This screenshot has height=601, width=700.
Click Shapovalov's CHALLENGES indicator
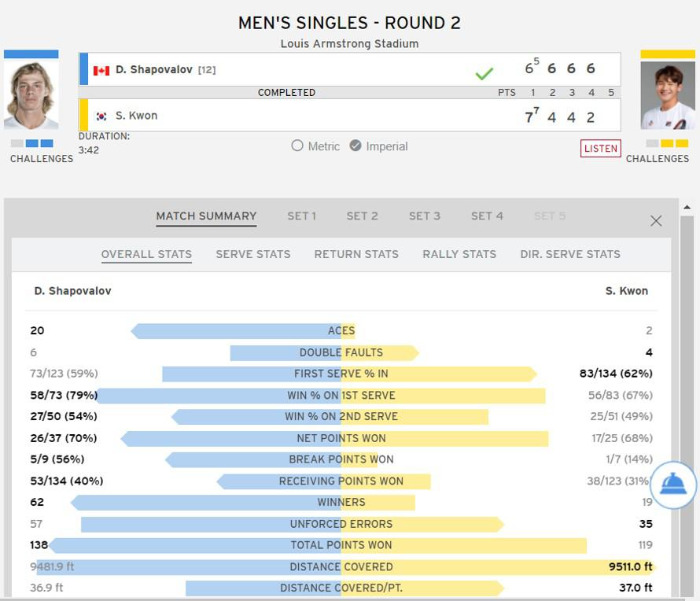click(x=32, y=143)
